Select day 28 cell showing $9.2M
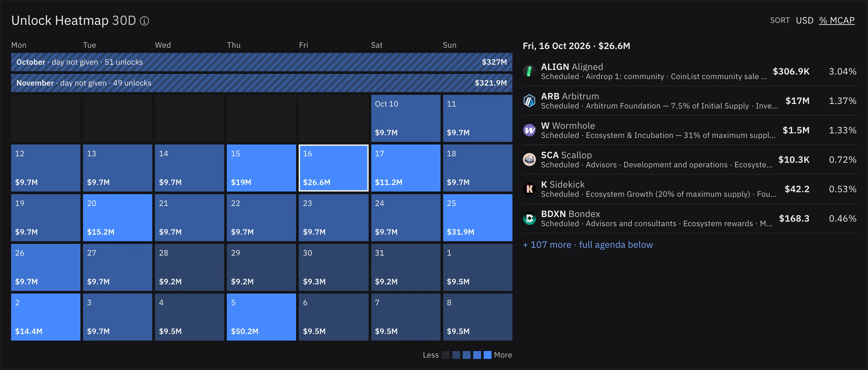Screen dimensions: 868x370 click(x=189, y=267)
